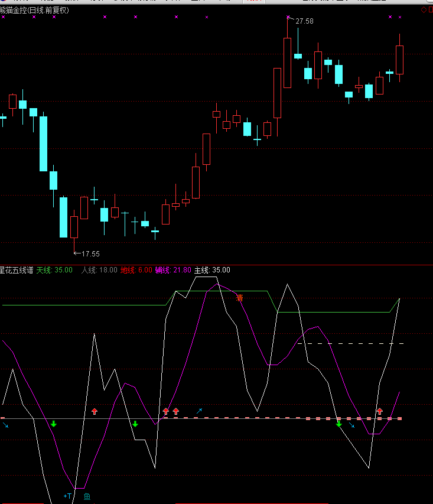Screen dimensions: 433x504
Task: Click the rightmost red up arrow signal
Action: [380, 411]
